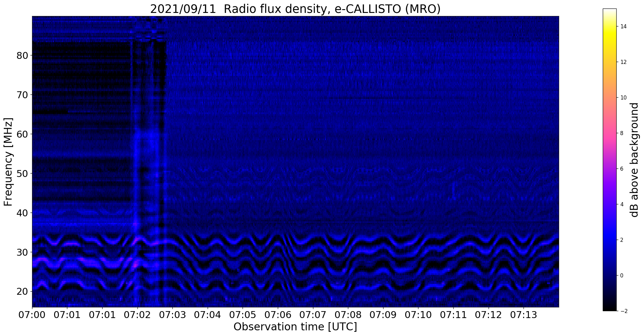Image resolution: width=644 pixels, height=336 pixels.
Task: Click the 07:11 time tick label
Action: click(453, 315)
